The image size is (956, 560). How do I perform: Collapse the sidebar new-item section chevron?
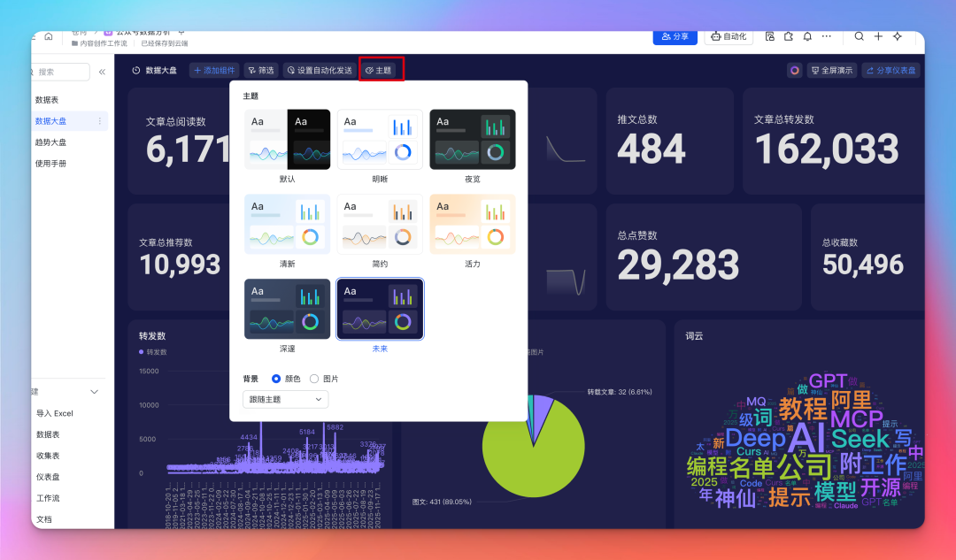[95, 392]
